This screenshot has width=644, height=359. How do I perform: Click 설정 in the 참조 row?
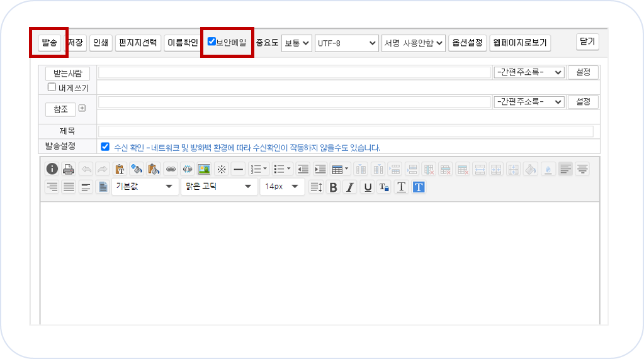click(x=583, y=101)
